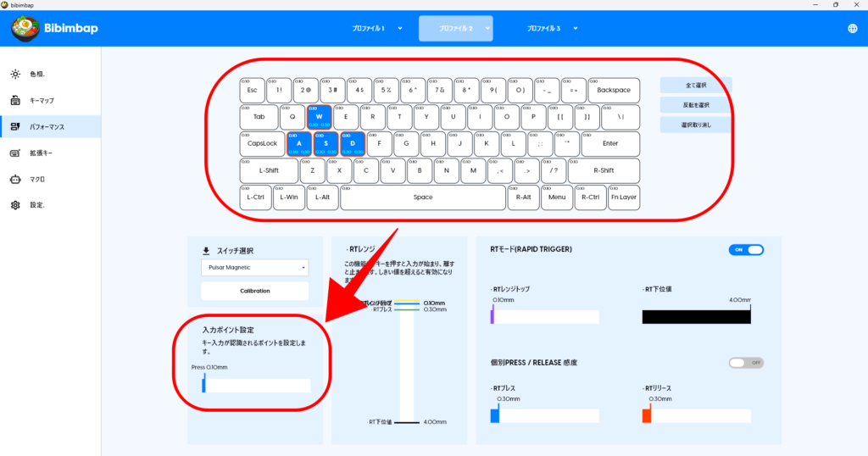Open the 設定 gear icon
The image size is (868, 456).
click(x=15, y=205)
